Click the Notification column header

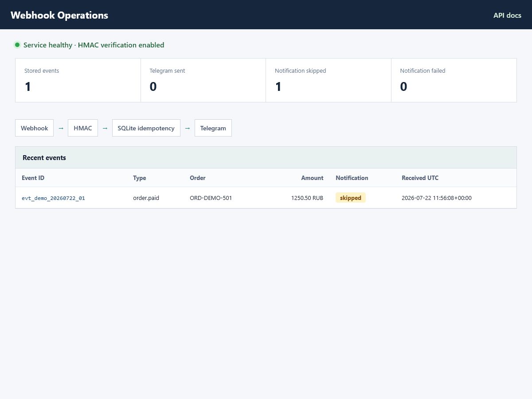[352, 178]
